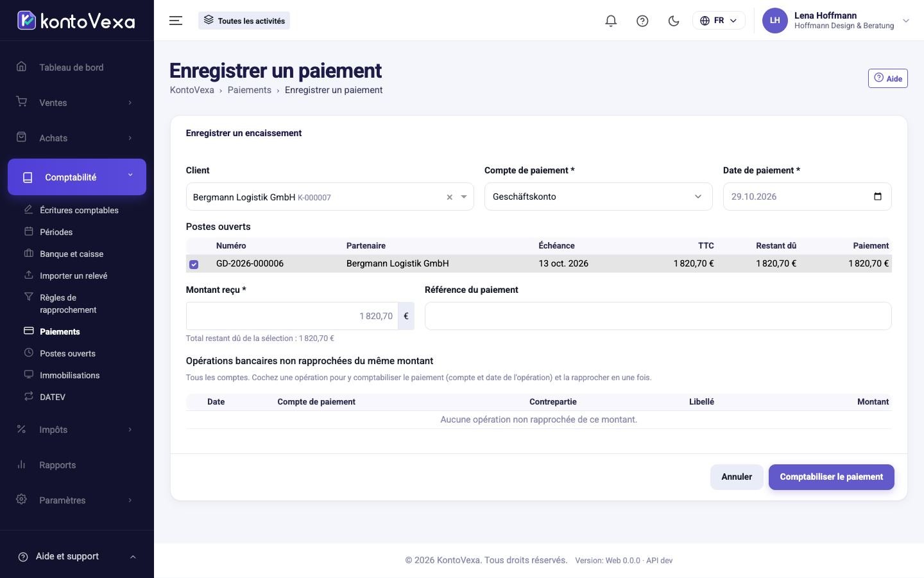Screen dimensions: 924x578
Task: Click the LH user avatar
Action: [774, 21]
